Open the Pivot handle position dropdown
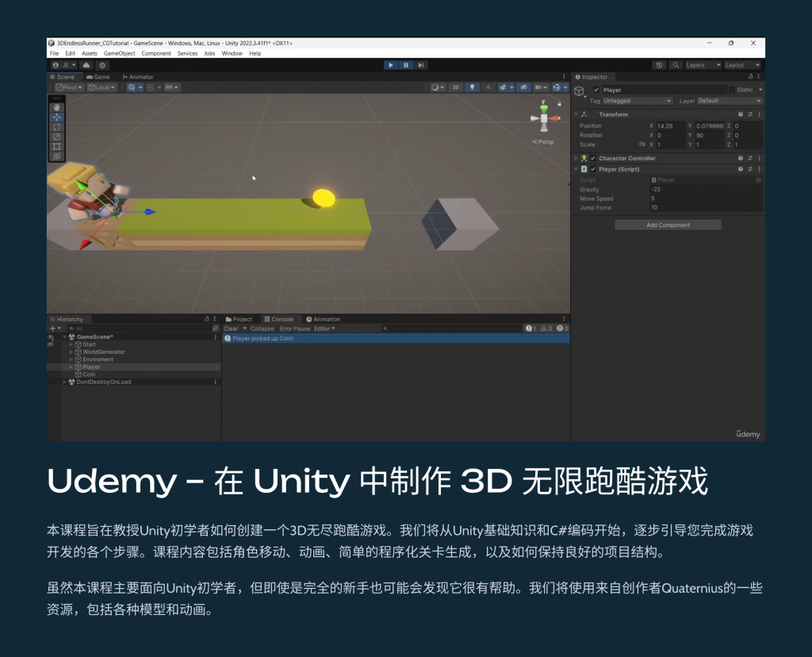812x657 pixels. [x=69, y=87]
